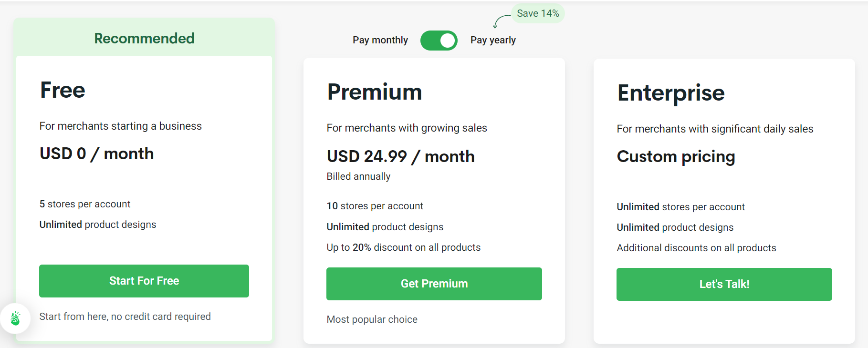Click the Get Premium button
The image size is (868, 348).
pos(434,284)
